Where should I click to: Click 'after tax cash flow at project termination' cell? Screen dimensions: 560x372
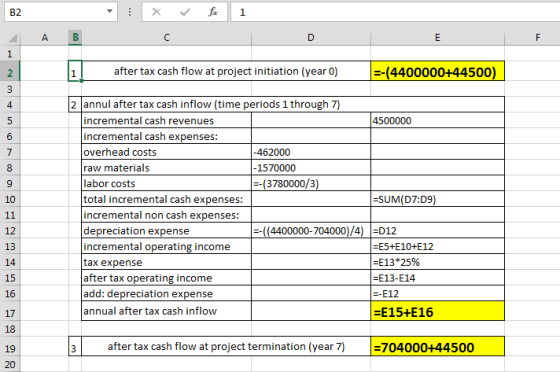(x=226, y=346)
